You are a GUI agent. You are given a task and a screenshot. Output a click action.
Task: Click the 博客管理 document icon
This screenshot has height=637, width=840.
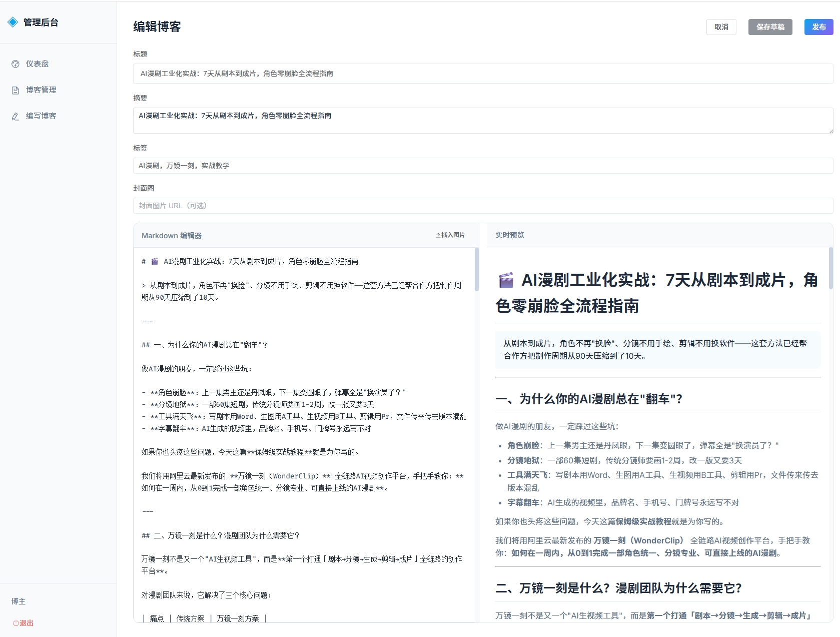(16, 90)
